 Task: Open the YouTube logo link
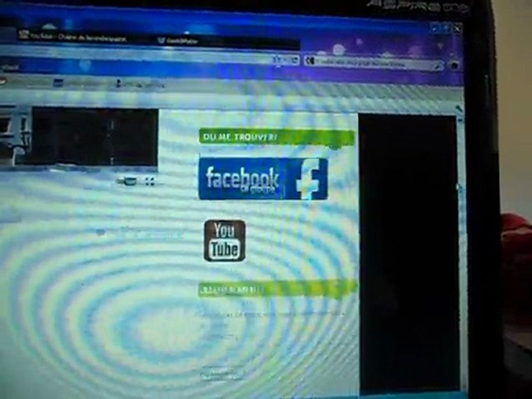[224, 241]
